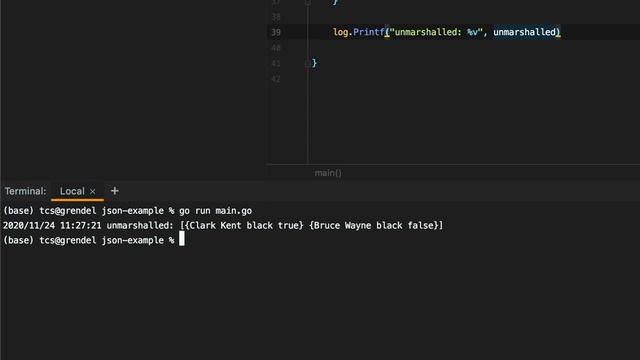Click the 'go run main.go' command
The width and height of the screenshot is (640, 360).
[215, 211]
